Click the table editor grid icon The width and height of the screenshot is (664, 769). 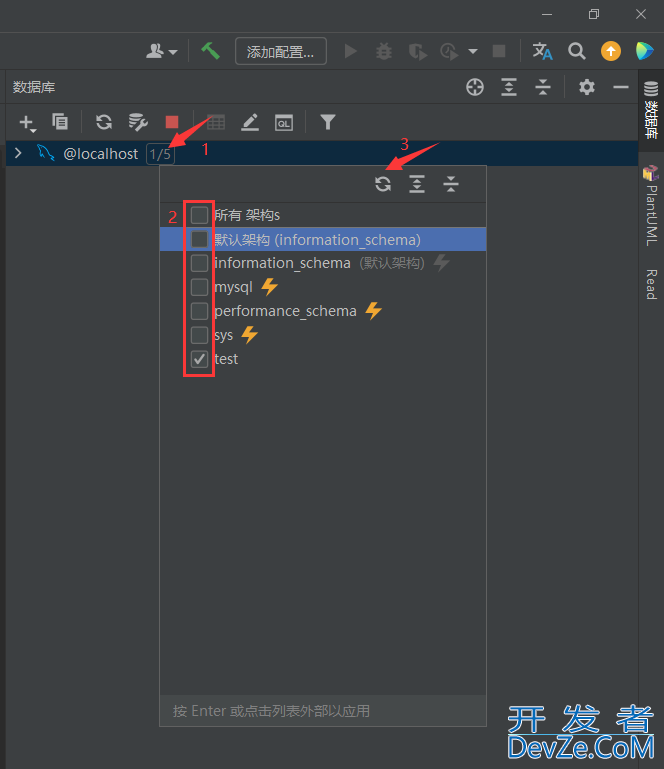click(x=215, y=122)
